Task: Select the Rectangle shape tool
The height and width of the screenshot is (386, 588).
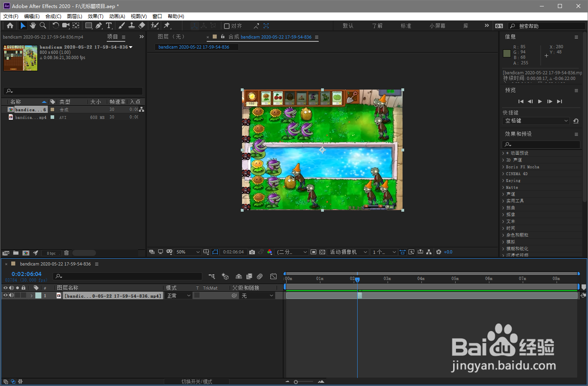Action: pos(89,26)
